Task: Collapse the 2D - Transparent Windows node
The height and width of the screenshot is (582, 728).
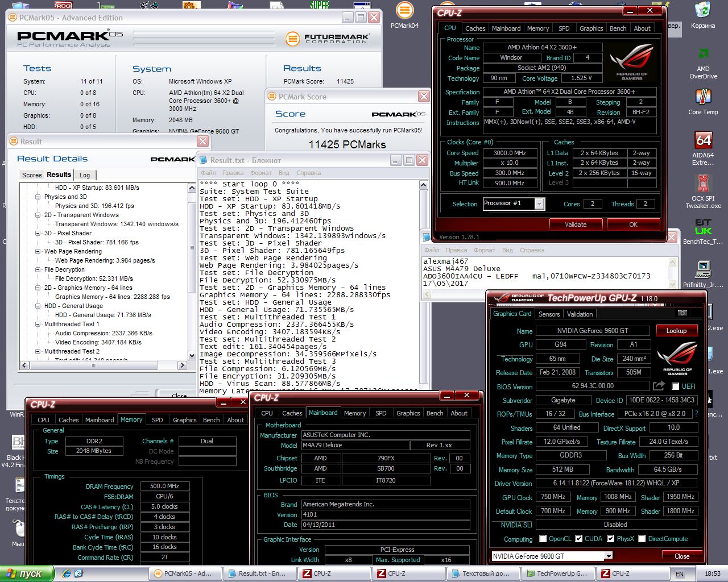Action: [x=38, y=215]
